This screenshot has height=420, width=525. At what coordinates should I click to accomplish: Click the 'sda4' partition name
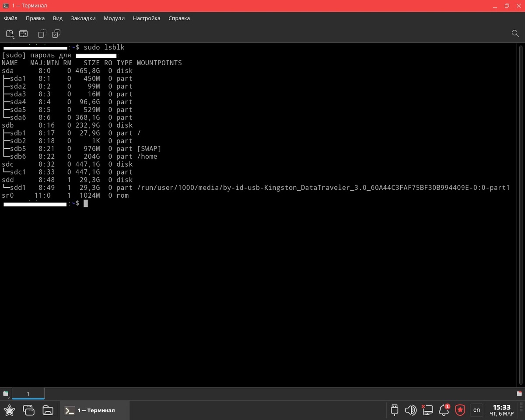pyautogui.click(x=18, y=102)
